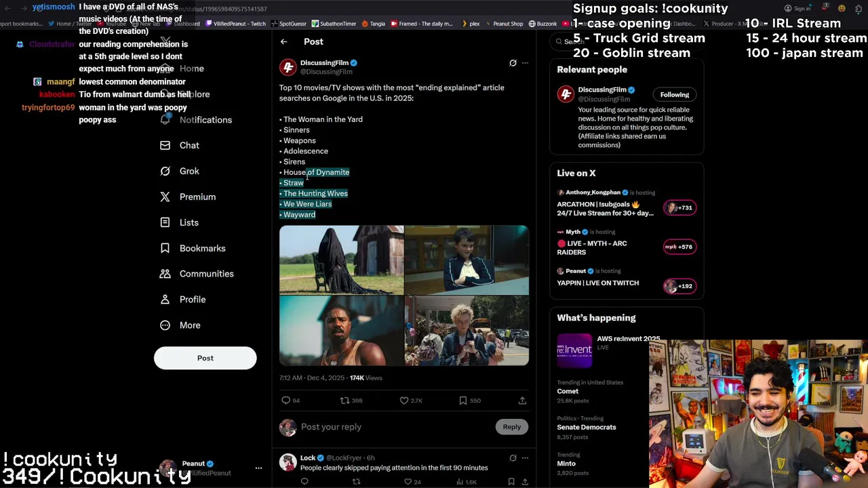Reply to Lock's comment
868x488 pixels.
click(304, 482)
